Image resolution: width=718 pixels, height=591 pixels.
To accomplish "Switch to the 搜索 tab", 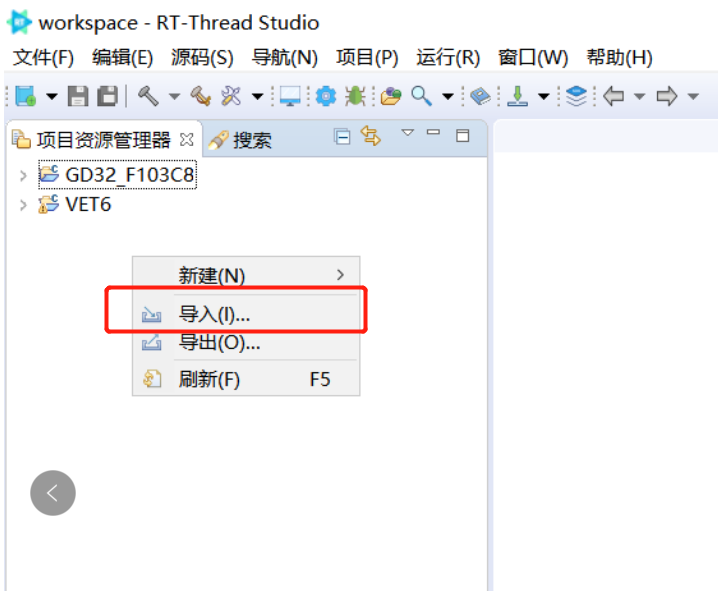I will (x=239, y=140).
